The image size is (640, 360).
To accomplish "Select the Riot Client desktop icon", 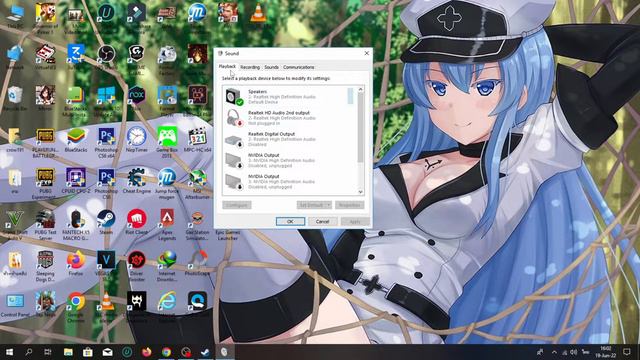I will click(137, 222).
